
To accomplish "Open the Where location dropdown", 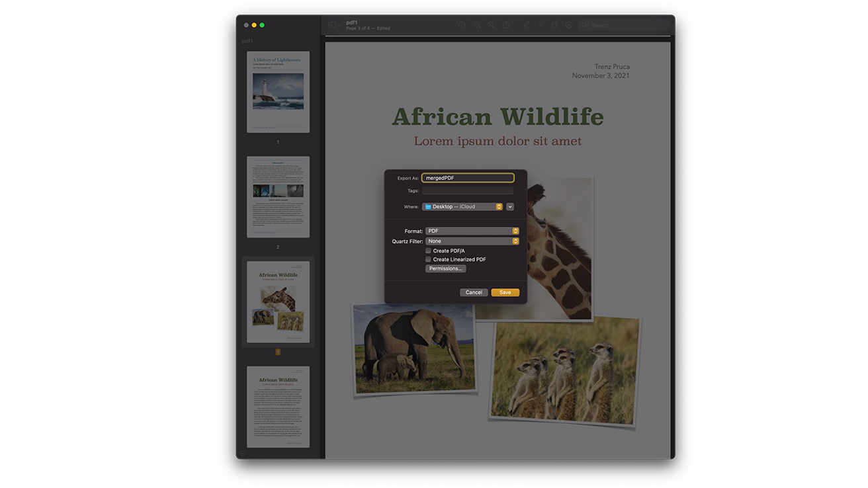I will (462, 207).
